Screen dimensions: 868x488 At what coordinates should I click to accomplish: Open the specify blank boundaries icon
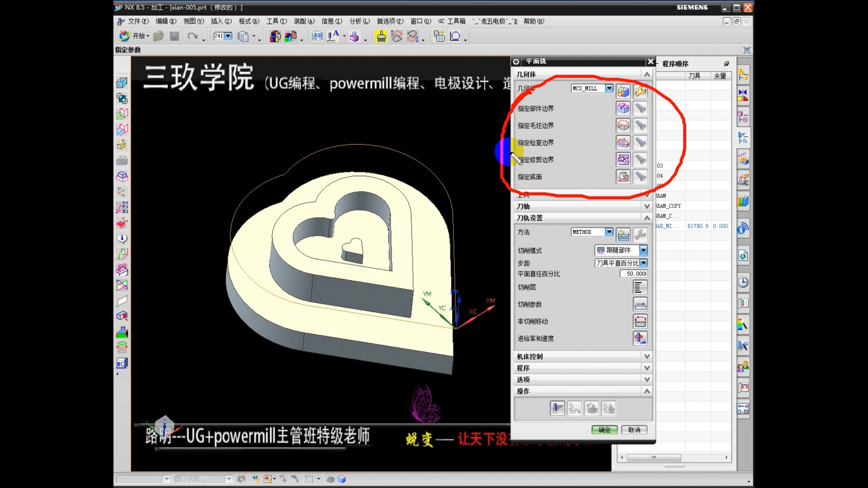tap(623, 125)
